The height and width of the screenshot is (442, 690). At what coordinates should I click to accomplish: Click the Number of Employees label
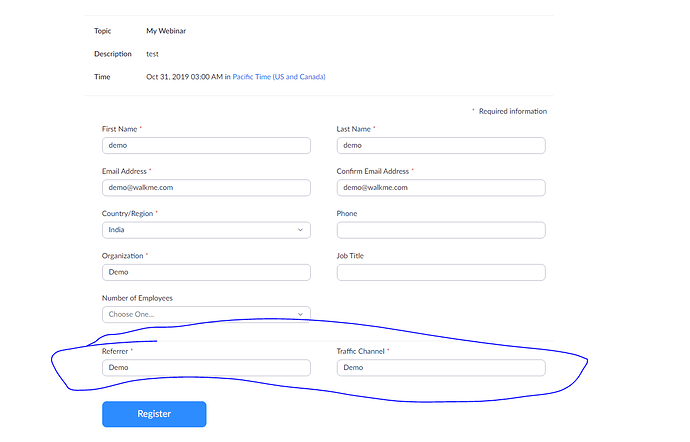pos(137,298)
